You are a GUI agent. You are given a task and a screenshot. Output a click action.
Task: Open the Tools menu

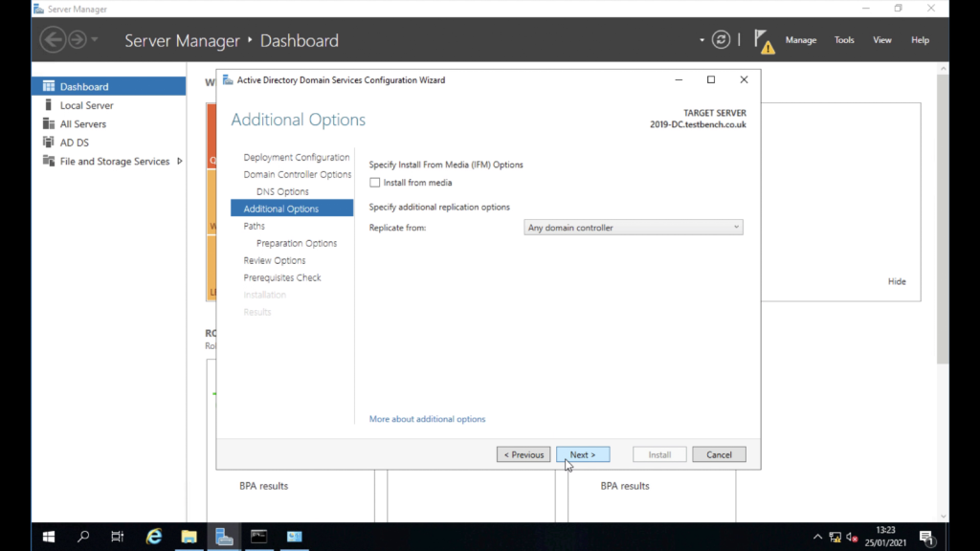click(x=843, y=40)
